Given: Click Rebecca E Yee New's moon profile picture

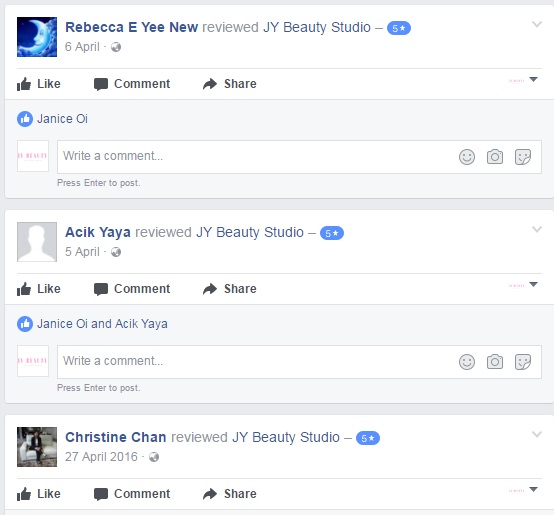Looking at the screenshot, I should point(37,37).
